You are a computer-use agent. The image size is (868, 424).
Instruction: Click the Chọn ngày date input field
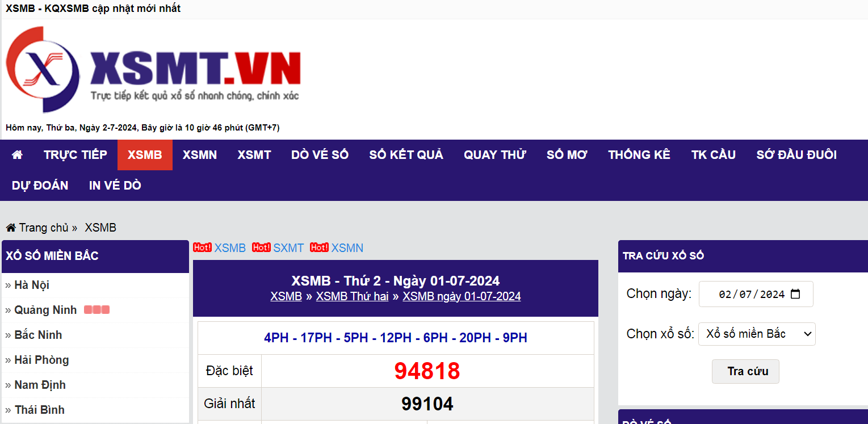[x=749, y=294]
